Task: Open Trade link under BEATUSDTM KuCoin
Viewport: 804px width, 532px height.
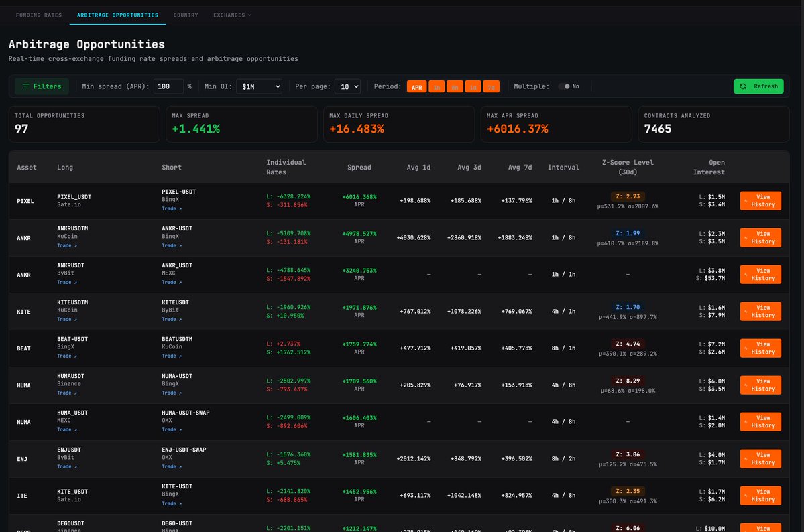Action: 171,356
